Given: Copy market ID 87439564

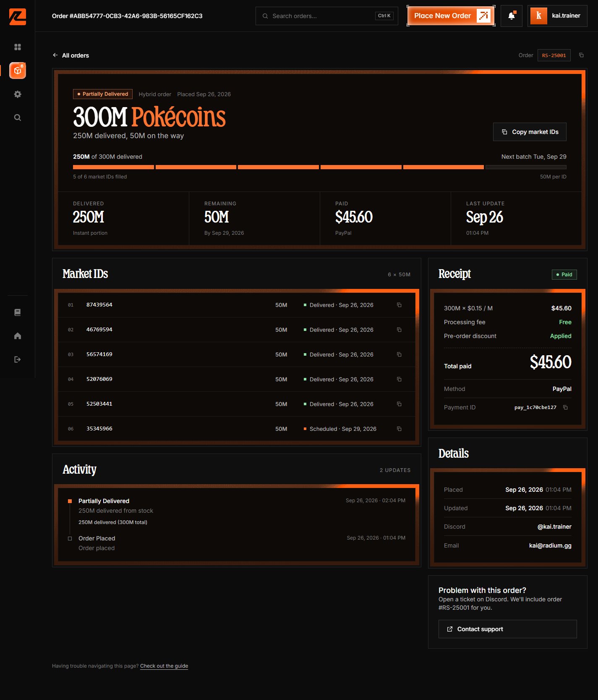Looking at the screenshot, I should coord(399,305).
